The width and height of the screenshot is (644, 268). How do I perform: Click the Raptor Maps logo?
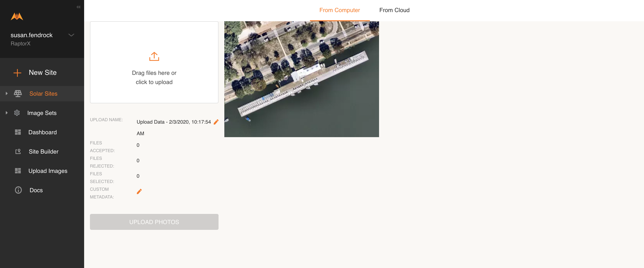click(17, 16)
